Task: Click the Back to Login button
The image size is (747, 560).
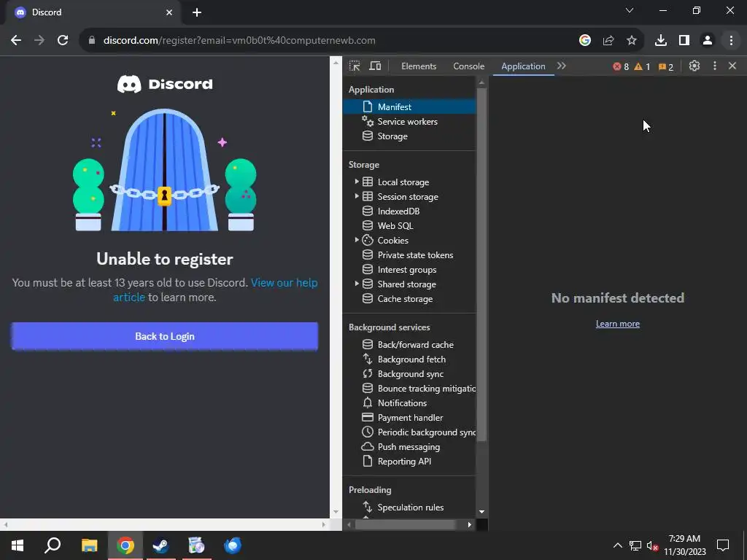Action: 164,336
